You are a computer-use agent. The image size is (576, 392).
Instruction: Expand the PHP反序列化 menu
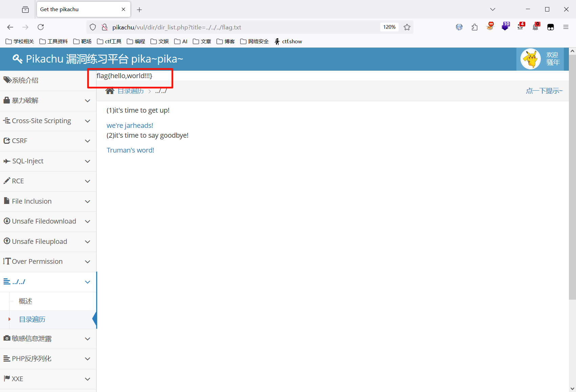(x=48, y=359)
